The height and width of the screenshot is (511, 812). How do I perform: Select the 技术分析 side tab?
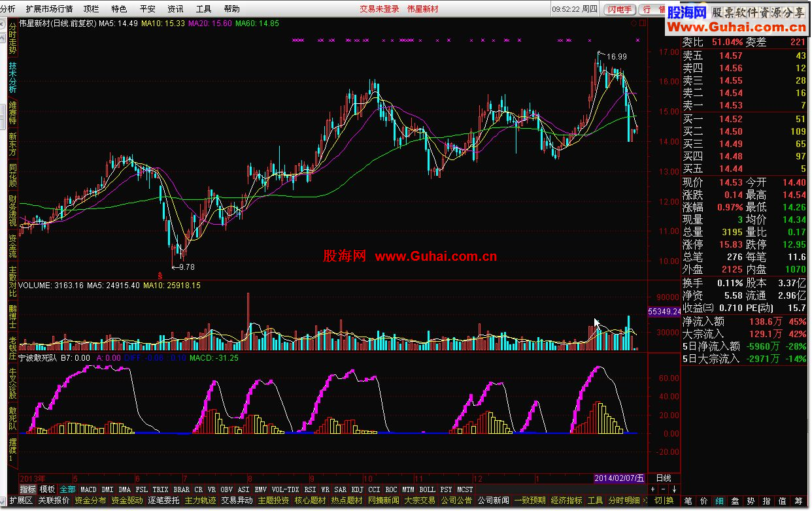[12, 77]
